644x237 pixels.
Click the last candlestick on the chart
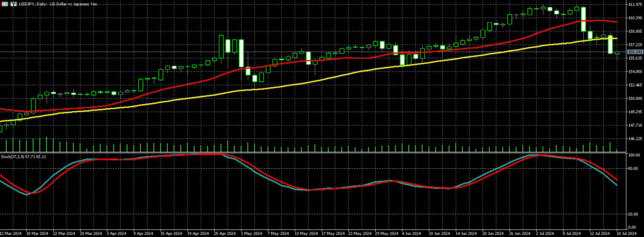tap(617, 53)
